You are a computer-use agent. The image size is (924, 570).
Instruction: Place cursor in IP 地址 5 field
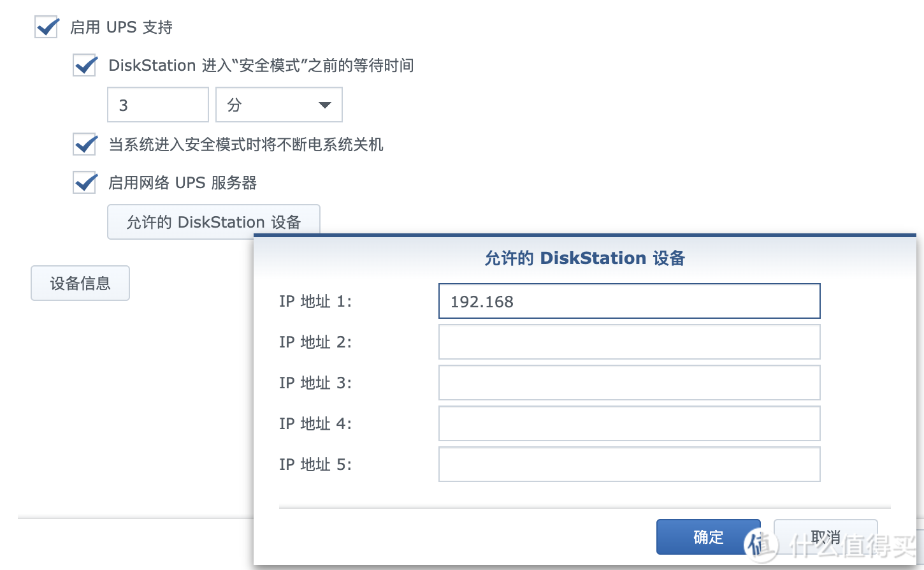(x=629, y=465)
